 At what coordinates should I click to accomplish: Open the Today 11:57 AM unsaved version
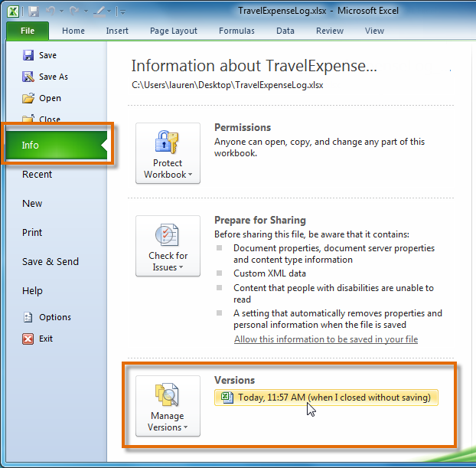[x=326, y=398]
